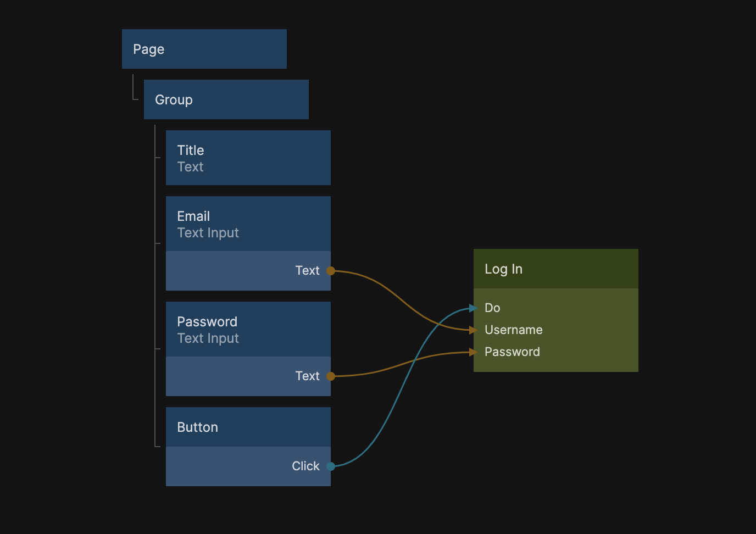
Task: Click the Do input label in Log In
Action: click(x=492, y=308)
